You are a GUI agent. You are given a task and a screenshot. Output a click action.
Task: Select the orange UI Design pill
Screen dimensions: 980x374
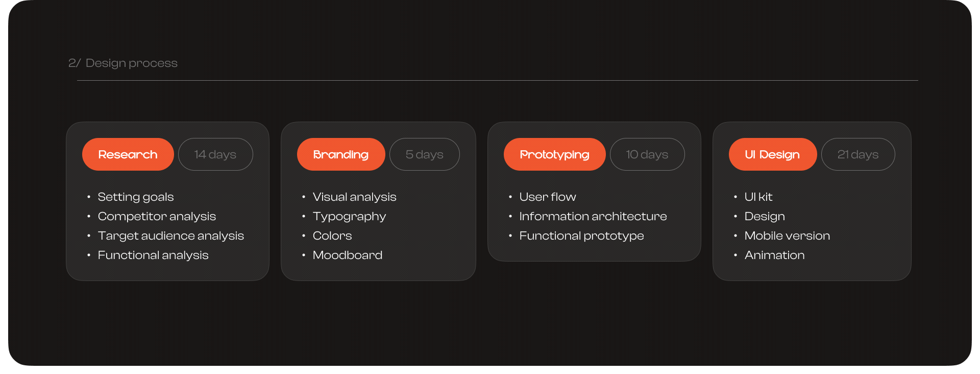772,154
